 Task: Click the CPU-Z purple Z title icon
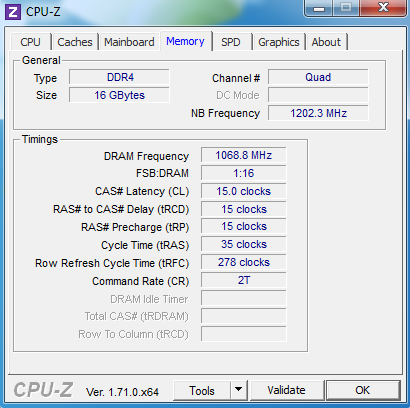[13, 12]
